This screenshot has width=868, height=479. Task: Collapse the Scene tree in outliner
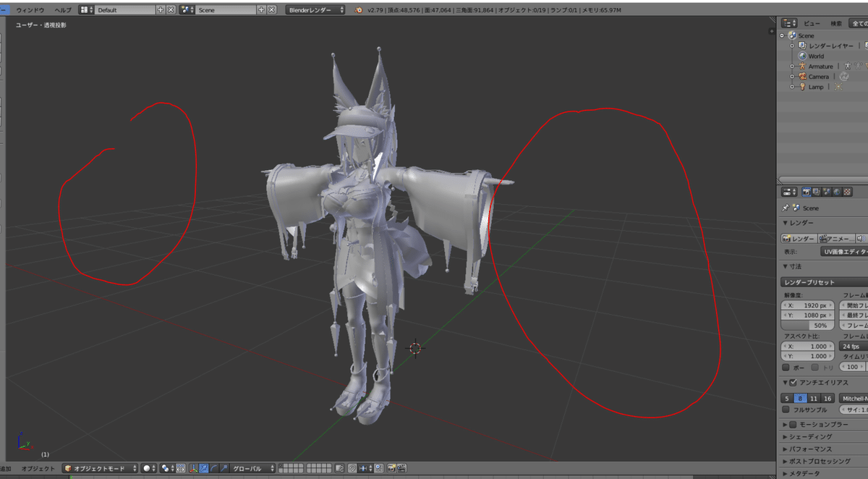(x=783, y=35)
